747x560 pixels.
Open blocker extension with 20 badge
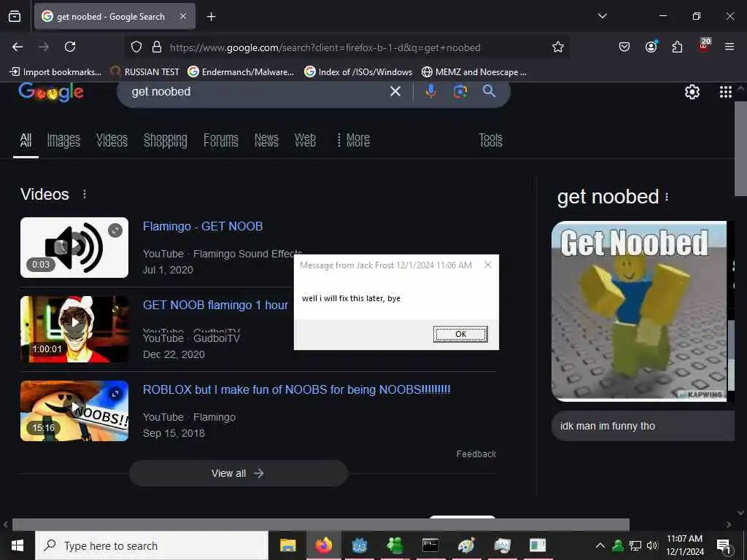coord(704,45)
